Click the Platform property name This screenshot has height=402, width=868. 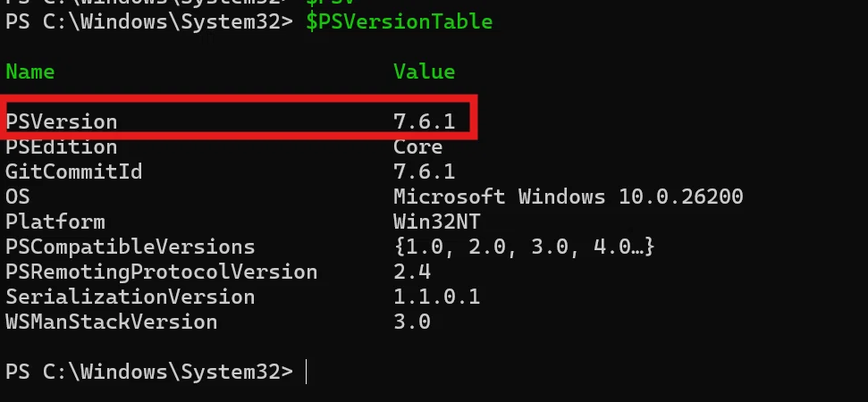[x=55, y=222]
